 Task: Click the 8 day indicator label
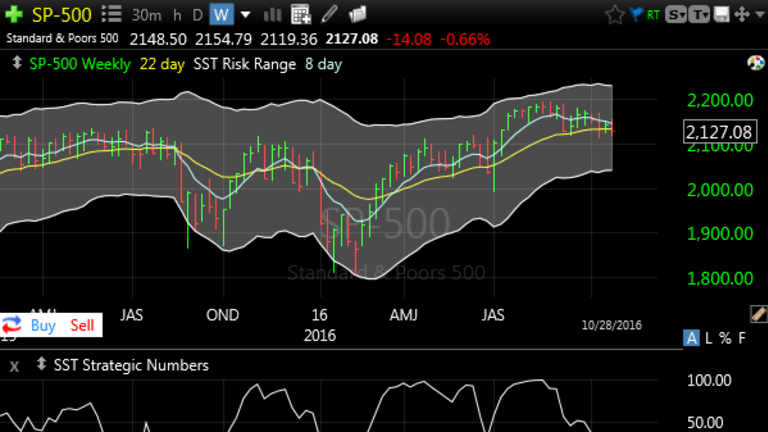[323, 64]
